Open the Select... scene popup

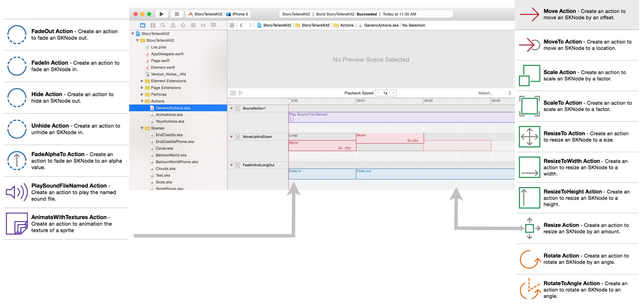click(494, 93)
